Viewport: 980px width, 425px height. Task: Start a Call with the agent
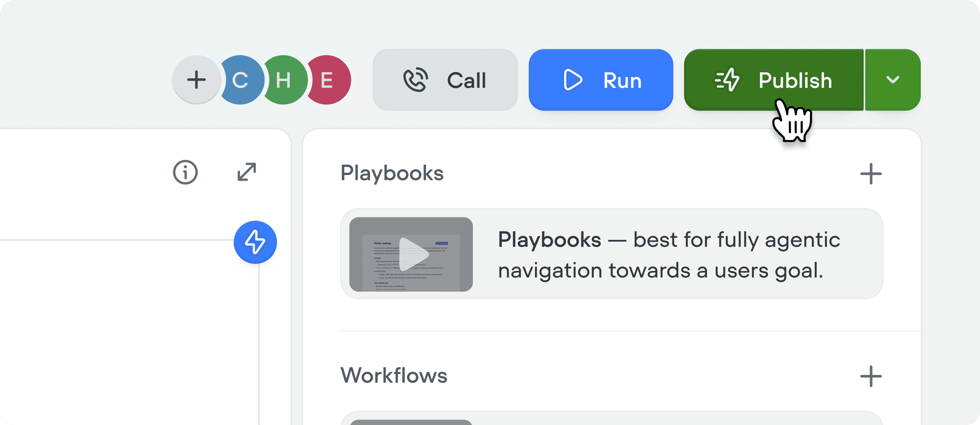pyautogui.click(x=445, y=80)
